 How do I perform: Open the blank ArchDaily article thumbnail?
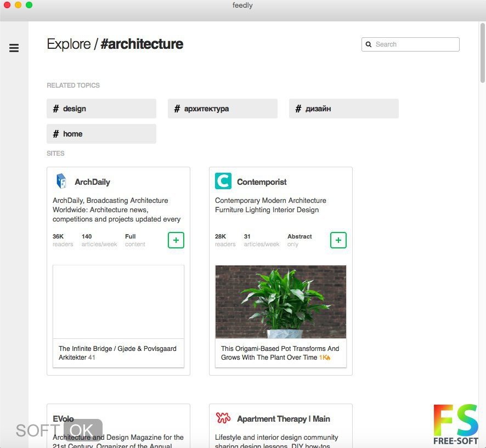118,302
